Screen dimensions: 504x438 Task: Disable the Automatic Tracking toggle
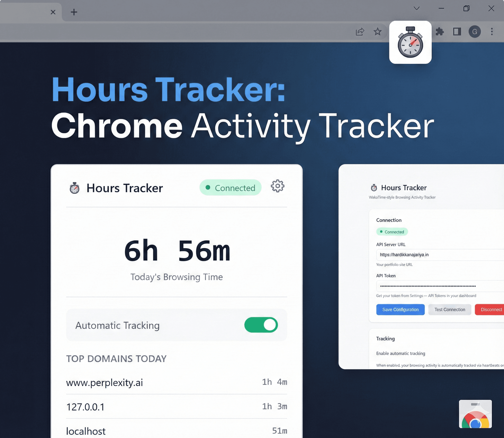click(261, 325)
